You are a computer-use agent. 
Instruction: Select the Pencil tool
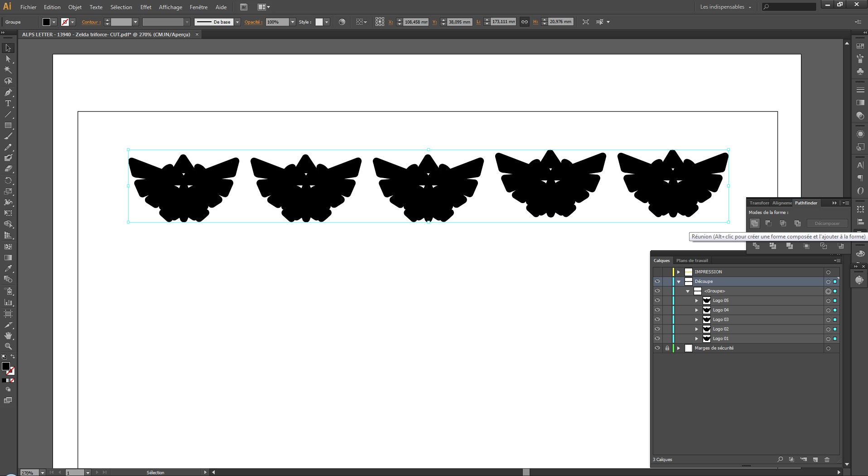pos(8,147)
